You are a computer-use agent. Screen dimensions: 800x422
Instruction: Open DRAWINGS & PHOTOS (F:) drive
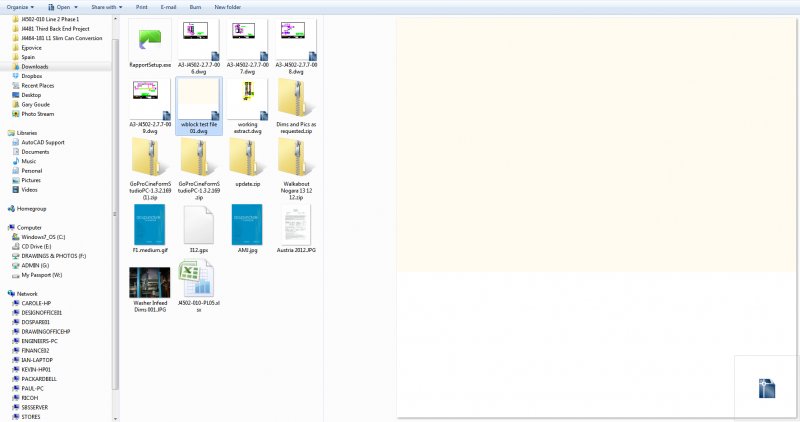(x=53, y=256)
